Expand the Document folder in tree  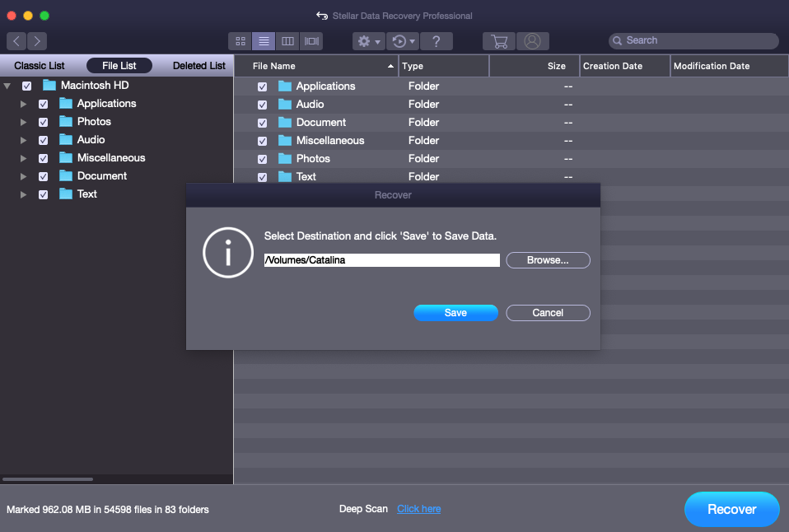pyautogui.click(x=23, y=177)
